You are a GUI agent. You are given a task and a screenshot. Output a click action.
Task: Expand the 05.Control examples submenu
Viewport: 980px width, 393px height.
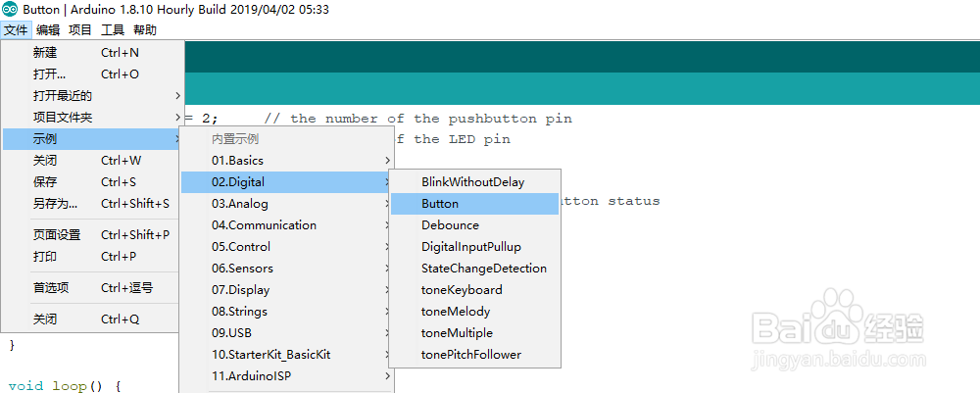287,247
